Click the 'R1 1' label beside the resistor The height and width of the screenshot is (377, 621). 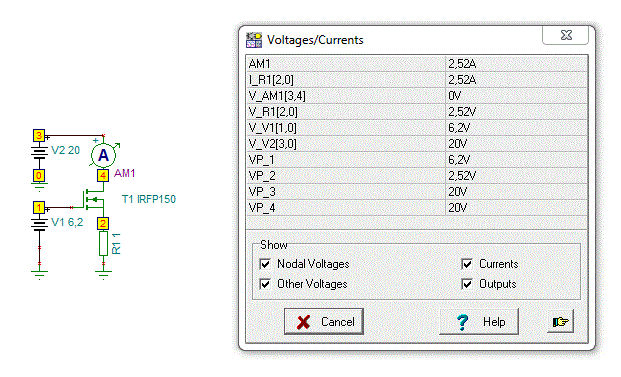(x=116, y=244)
